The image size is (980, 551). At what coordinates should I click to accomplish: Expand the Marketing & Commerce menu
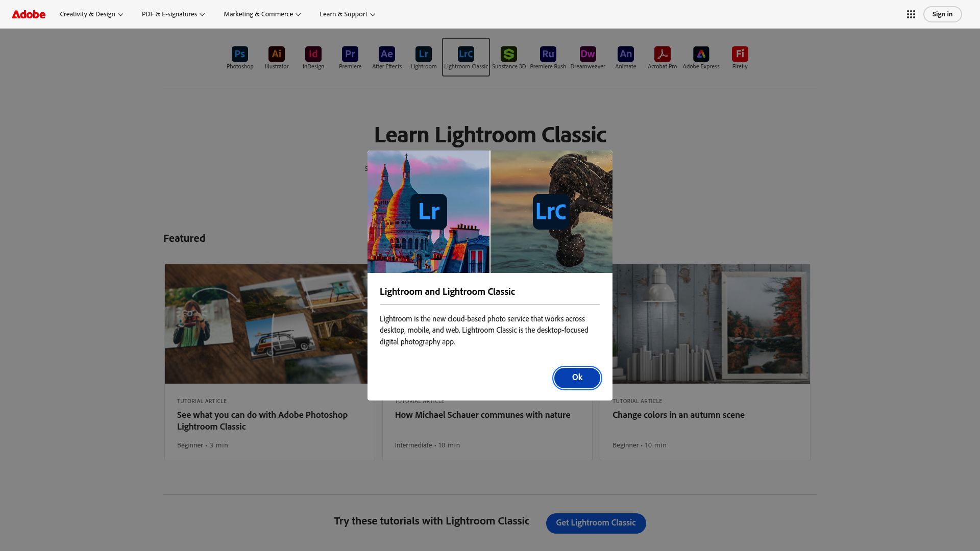(x=261, y=14)
